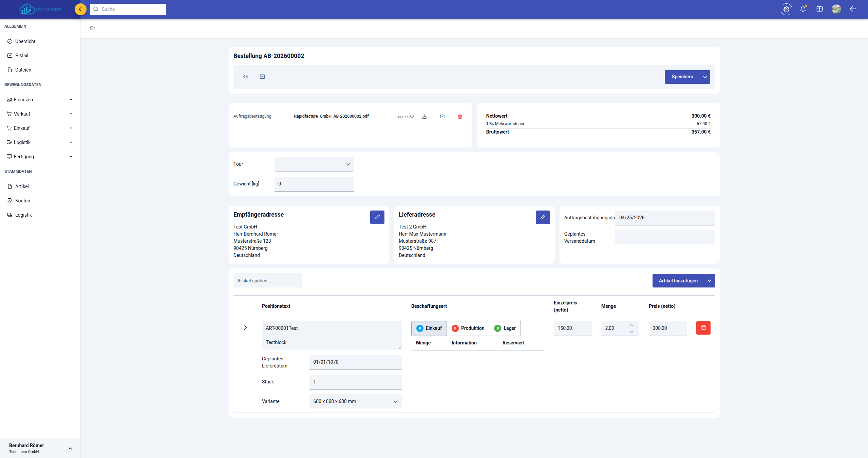Open Artikel hinzufügen dropdown arrow
The image size is (868, 458).
(x=710, y=281)
